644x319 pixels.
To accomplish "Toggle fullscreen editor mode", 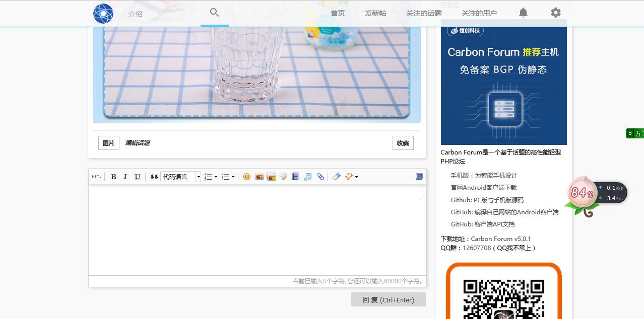I will (419, 177).
